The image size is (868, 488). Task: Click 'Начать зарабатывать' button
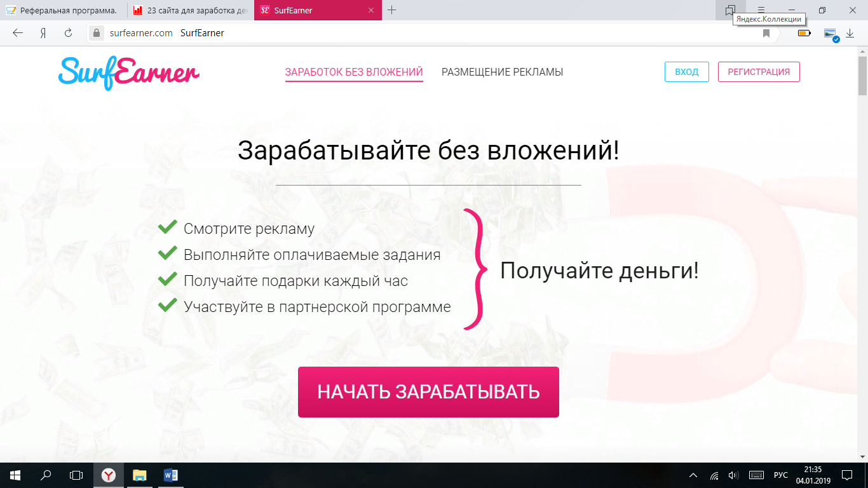(428, 392)
